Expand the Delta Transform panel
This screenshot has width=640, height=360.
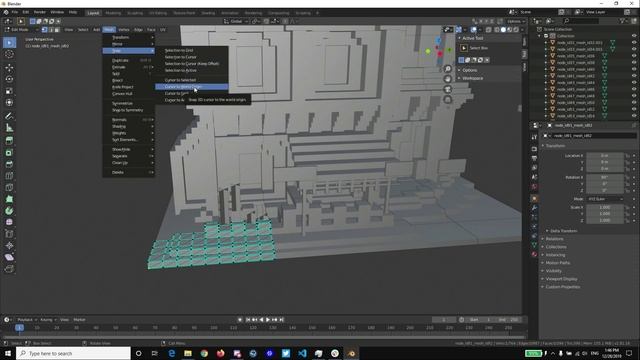point(563,231)
